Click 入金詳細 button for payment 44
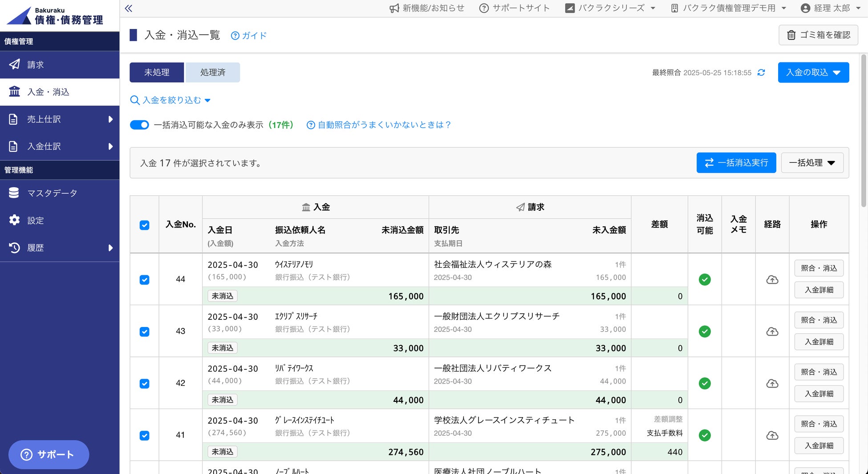This screenshot has height=474, width=868. click(x=819, y=290)
